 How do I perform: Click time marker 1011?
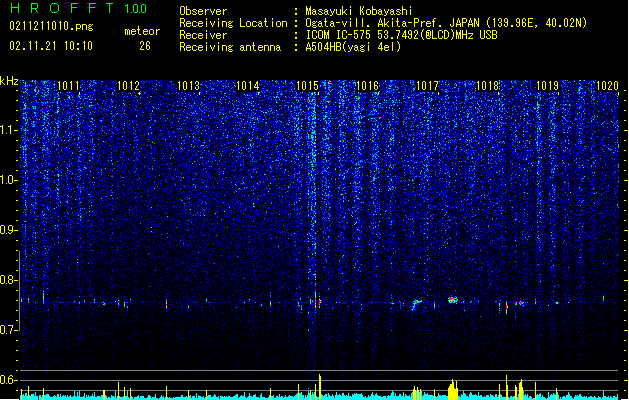point(68,86)
